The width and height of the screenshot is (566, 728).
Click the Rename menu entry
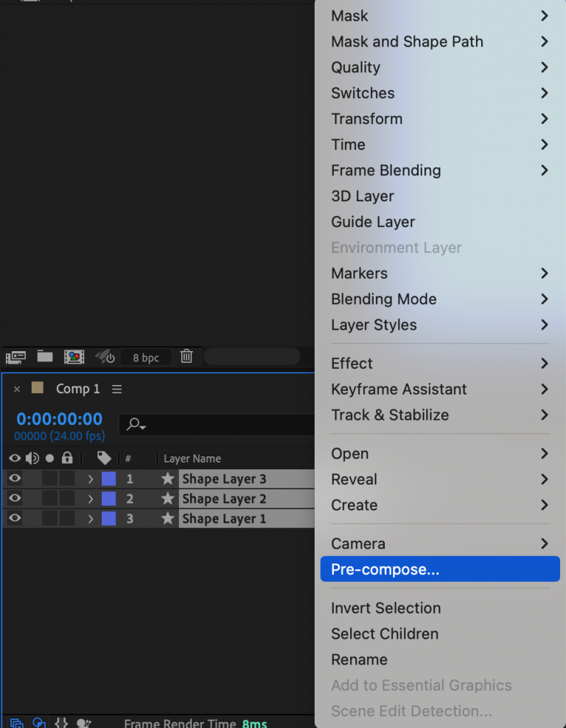click(360, 659)
